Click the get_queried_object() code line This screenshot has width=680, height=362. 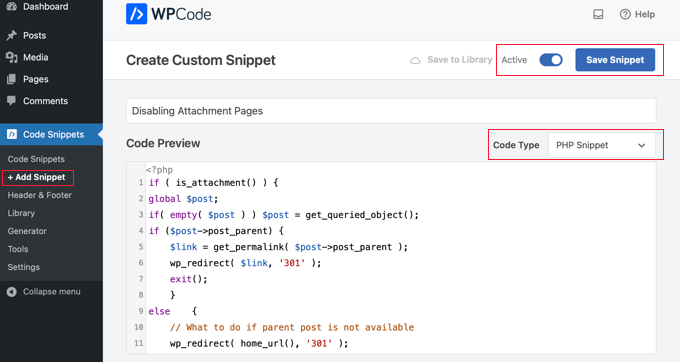(x=284, y=215)
